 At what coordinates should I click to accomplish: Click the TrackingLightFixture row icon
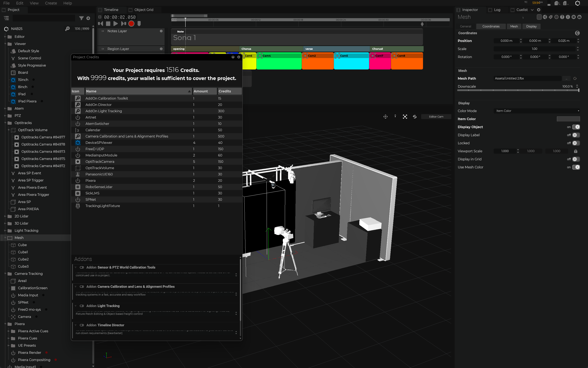pos(78,206)
